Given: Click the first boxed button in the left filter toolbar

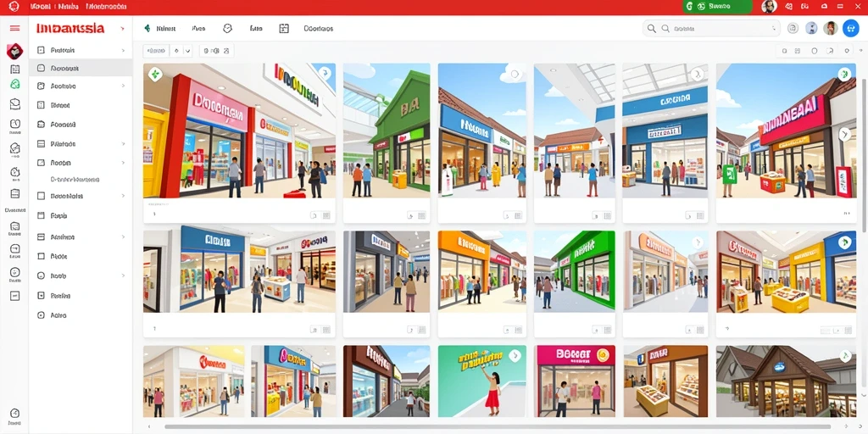Looking at the screenshot, I should pyautogui.click(x=156, y=51).
